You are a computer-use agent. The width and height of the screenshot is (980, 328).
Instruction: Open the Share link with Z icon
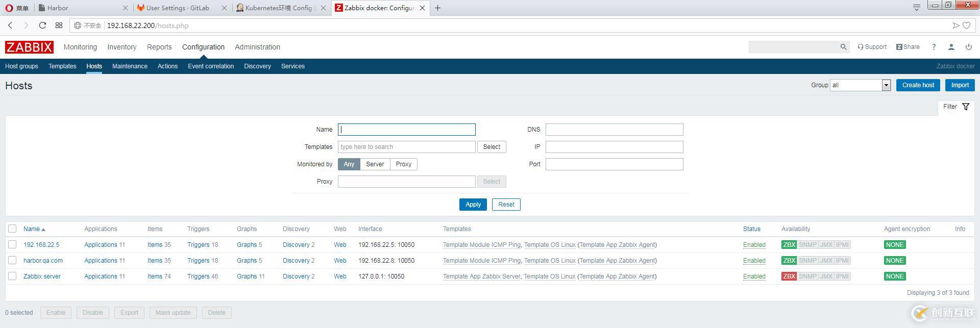[908, 47]
